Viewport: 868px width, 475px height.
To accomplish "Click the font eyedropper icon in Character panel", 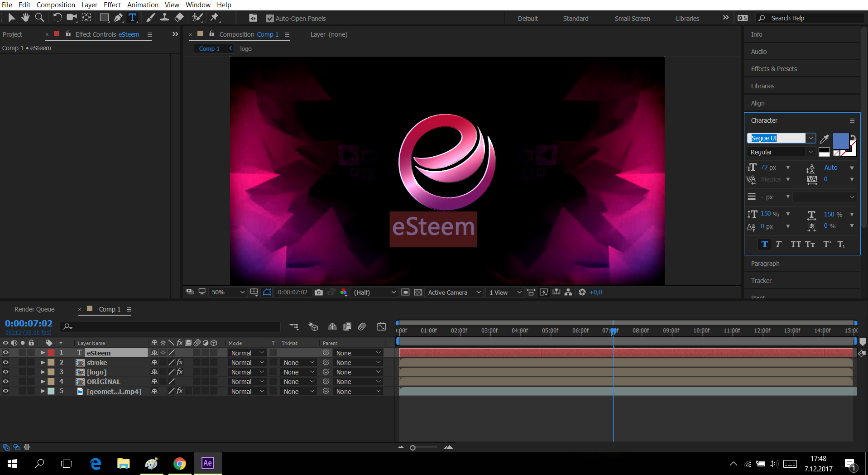I will (x=825, y=139).
